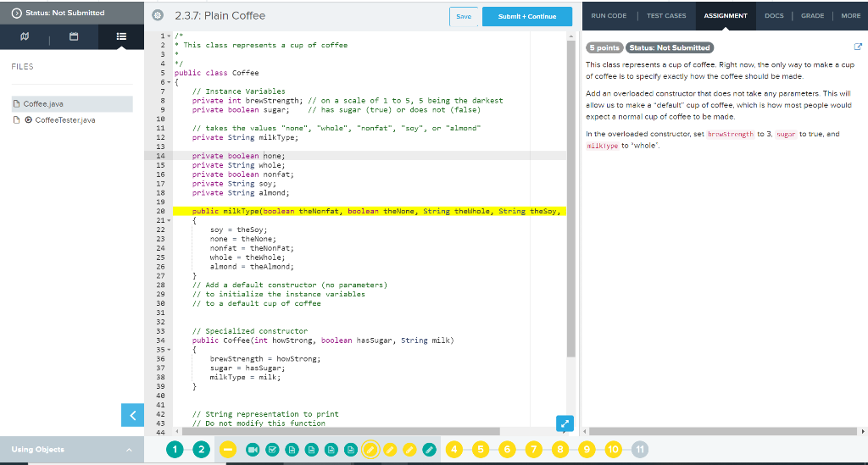868x465 pixels.
Task: Open the MORE tab
Action: (x=850, y=15)
